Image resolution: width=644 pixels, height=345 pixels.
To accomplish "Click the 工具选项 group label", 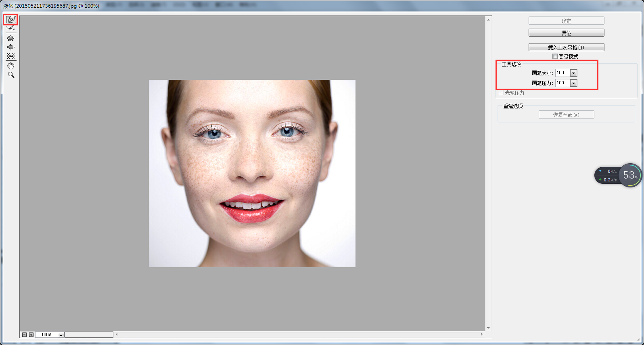I will coord(511,64).
